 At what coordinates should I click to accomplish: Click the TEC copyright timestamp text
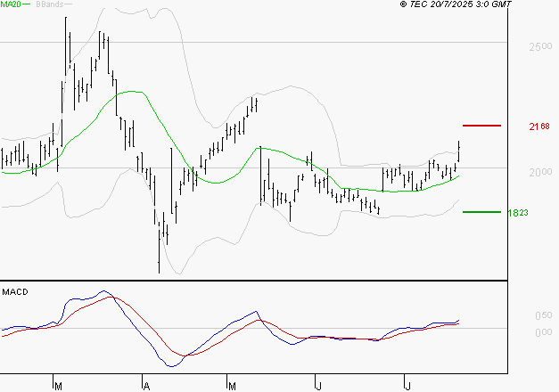pos(456,4)
